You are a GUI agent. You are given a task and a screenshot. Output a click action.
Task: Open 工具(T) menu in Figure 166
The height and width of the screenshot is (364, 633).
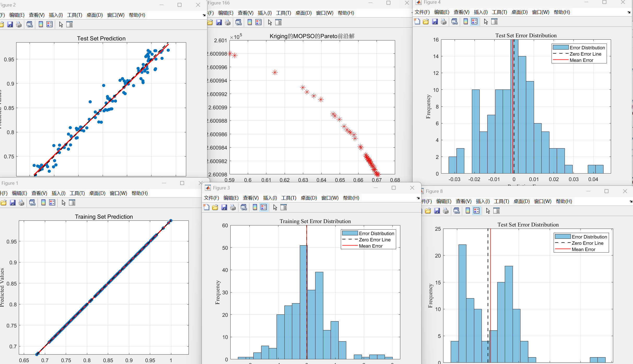click(x=283, y=13)
